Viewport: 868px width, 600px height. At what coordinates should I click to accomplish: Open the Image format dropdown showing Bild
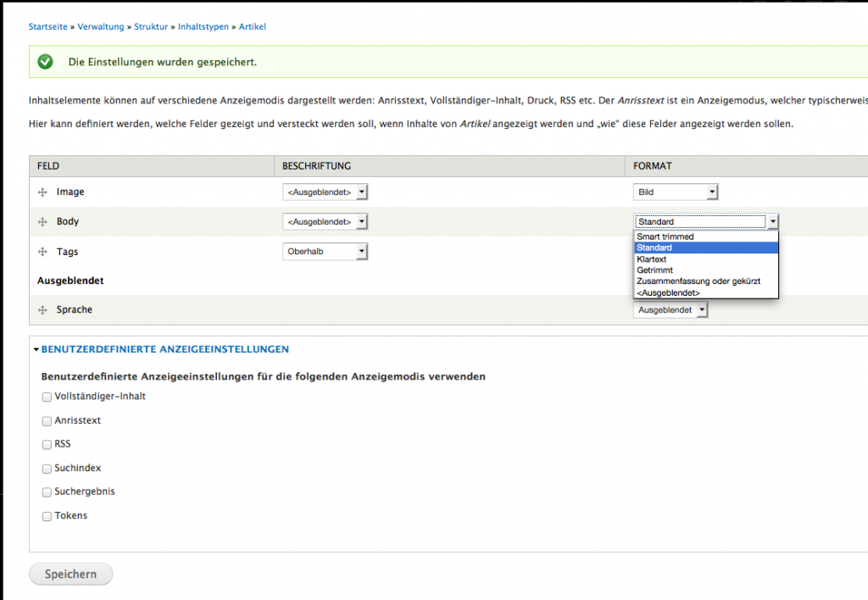[x=676, y=192]
